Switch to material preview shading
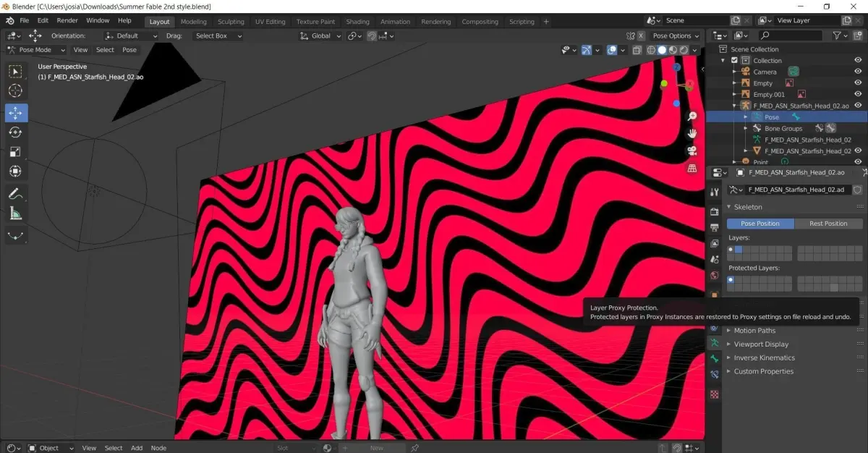868x453 pixels. click(673, 51)
